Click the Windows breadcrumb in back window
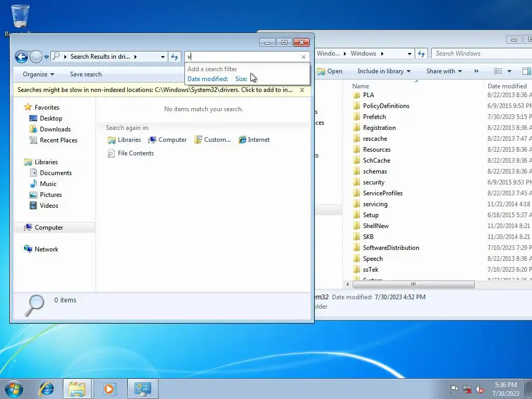This screenshot has width=532, height=399. (363, 54)
